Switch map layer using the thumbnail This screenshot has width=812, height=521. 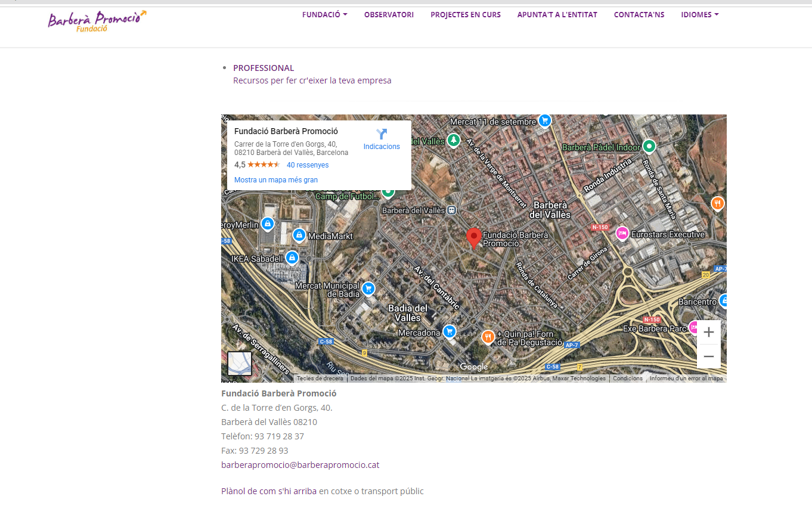pyautogui.click(x=240, y=364)
